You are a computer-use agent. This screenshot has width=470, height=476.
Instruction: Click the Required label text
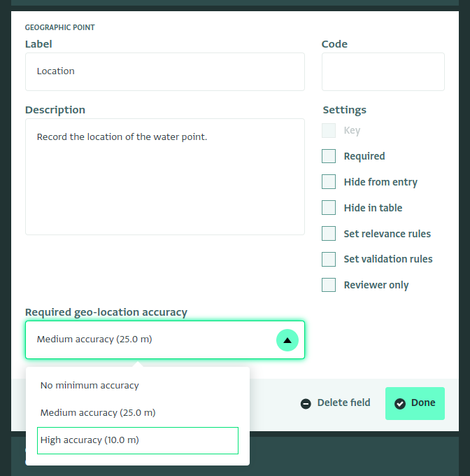point(364,156)
